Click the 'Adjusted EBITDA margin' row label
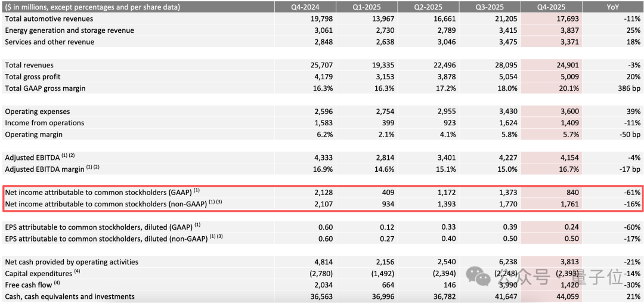644x303 pixels. point(52,169)
